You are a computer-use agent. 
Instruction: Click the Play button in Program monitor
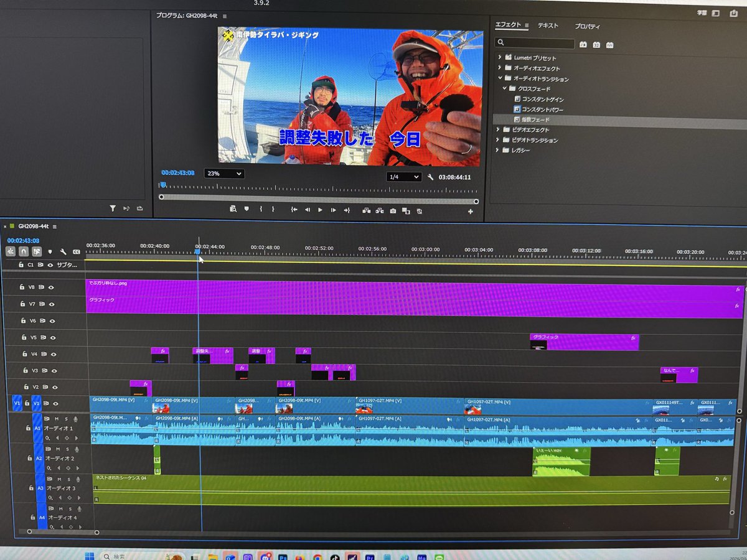click(321, 210)
